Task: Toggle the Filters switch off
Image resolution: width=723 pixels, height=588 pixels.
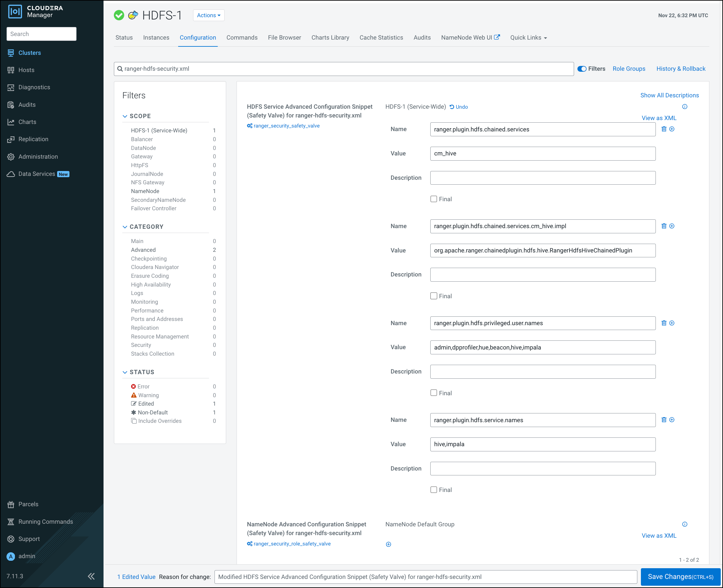Action: pos(582,69)
